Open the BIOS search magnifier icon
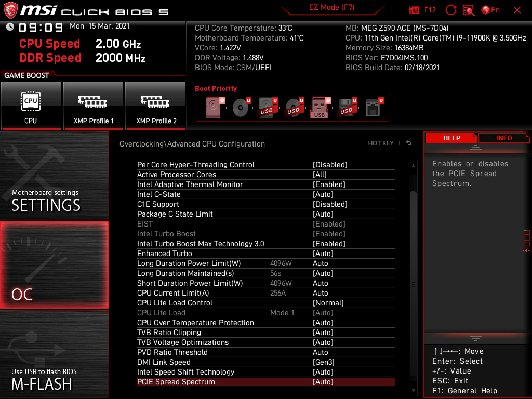The height and width of the screenshot is (399, 532). coord(469,10)
